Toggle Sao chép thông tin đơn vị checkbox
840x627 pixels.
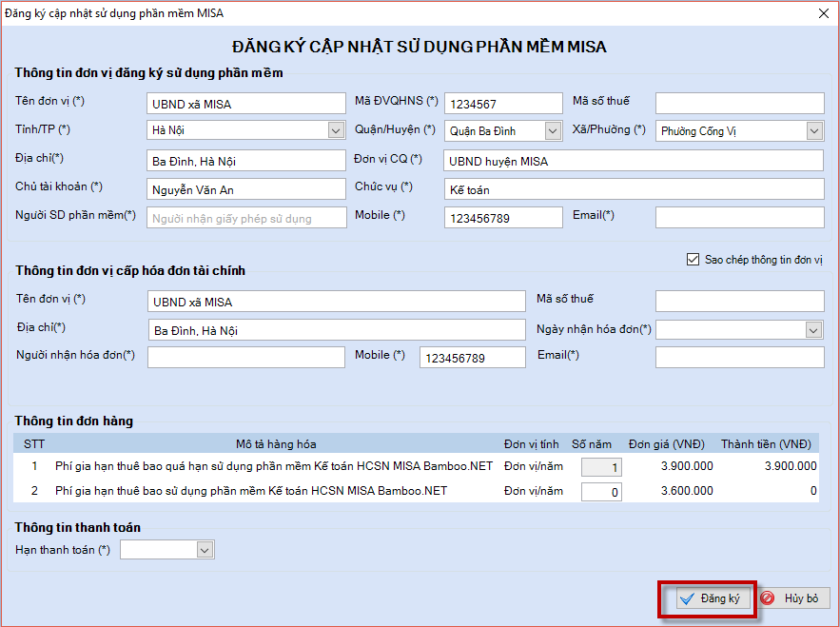(x=693, y=260)
